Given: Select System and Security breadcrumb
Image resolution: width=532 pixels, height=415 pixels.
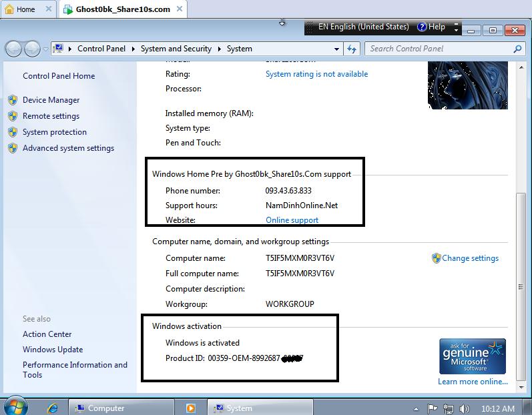Looking at the screenshot, I should 176,49.
